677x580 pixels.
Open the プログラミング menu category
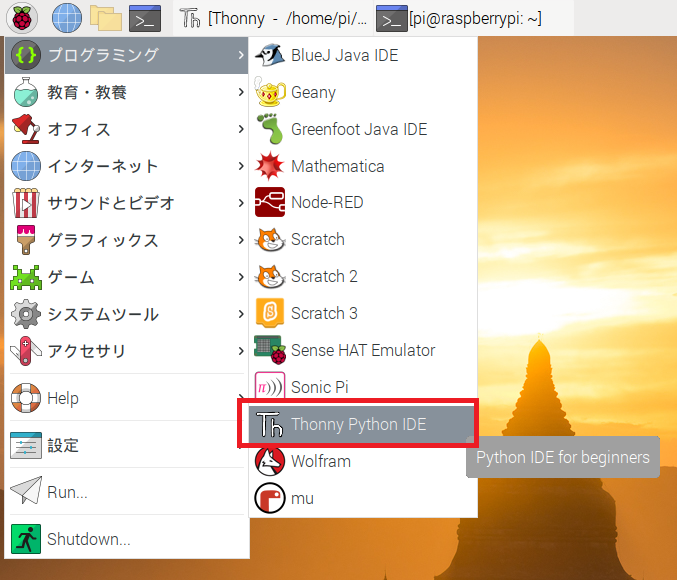(x=127, y=55)
